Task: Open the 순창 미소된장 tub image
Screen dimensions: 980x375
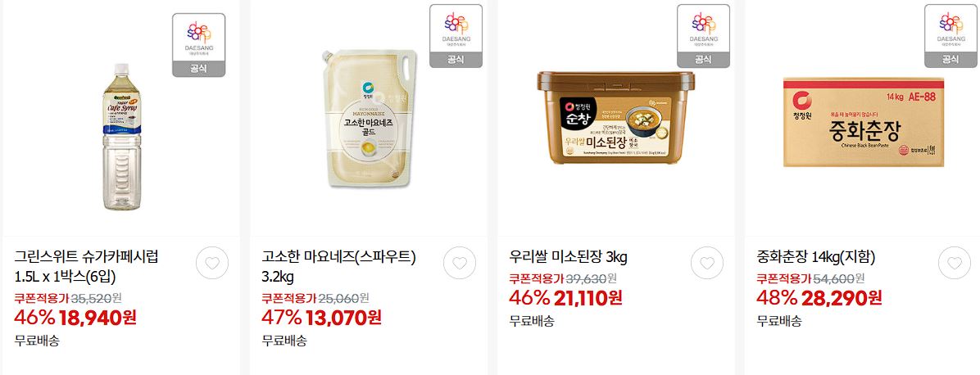Action: pos(615,118)
